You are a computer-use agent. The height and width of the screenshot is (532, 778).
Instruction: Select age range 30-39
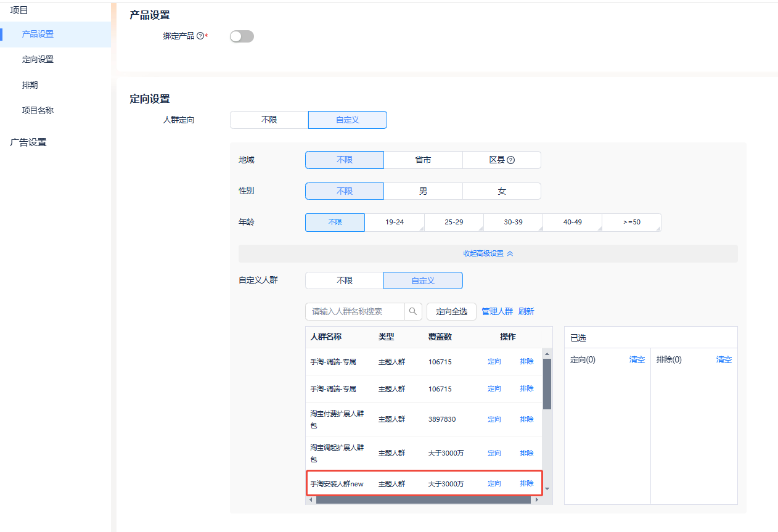[x=513, y=222]
